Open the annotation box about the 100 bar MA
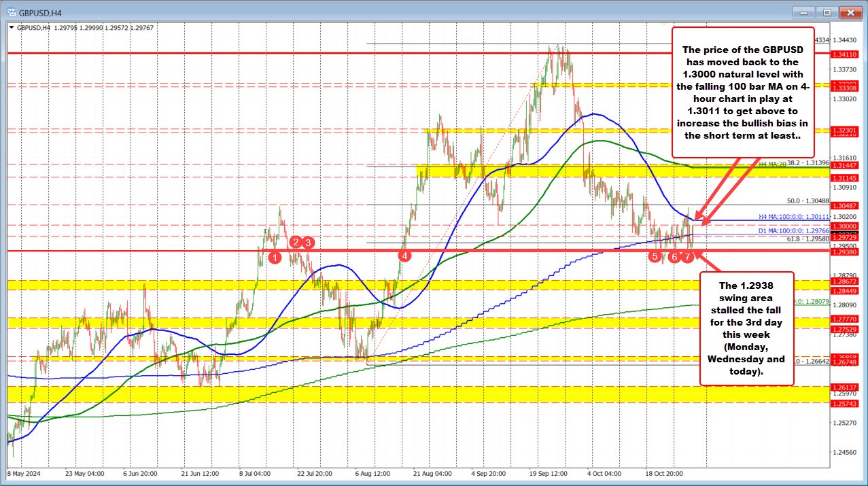The image size is (868, 486). (x=743, y=92)
